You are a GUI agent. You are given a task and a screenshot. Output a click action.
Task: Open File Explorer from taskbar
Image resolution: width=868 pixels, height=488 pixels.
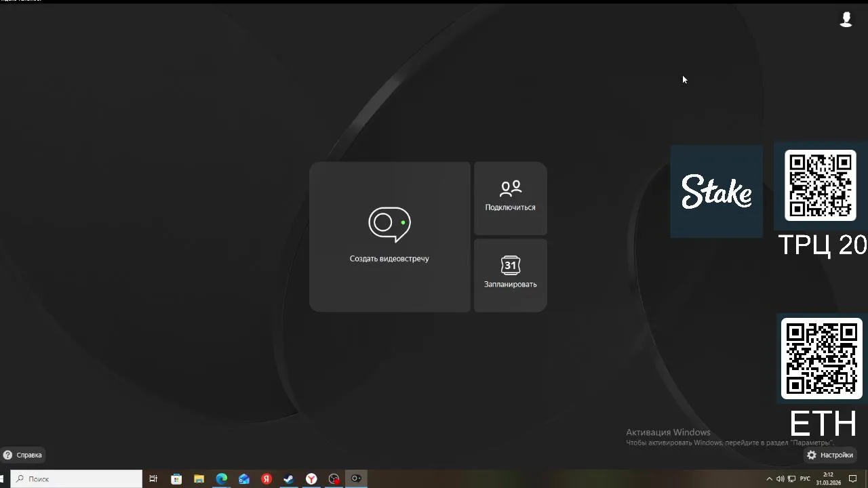(x=199, y=479)
